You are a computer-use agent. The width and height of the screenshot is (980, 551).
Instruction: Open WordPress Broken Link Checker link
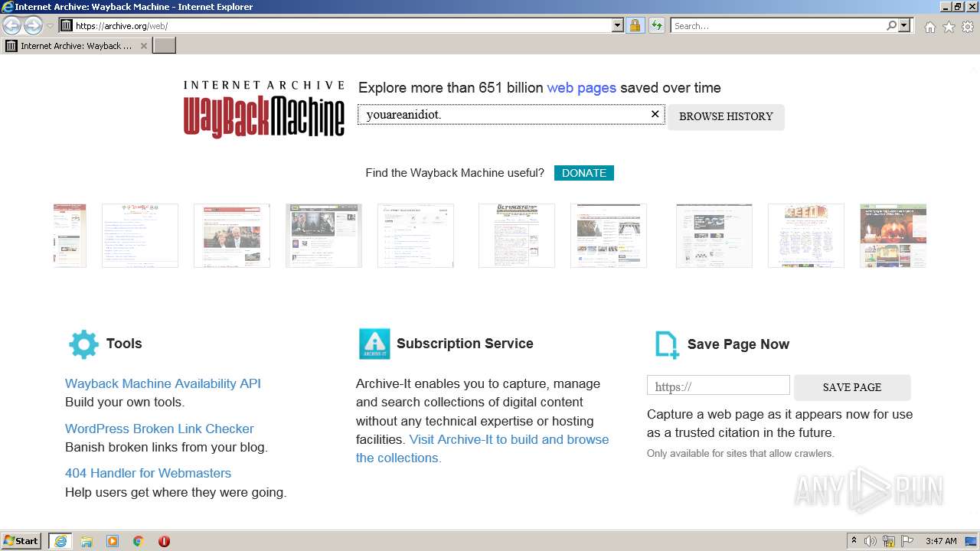pos(159,429)
